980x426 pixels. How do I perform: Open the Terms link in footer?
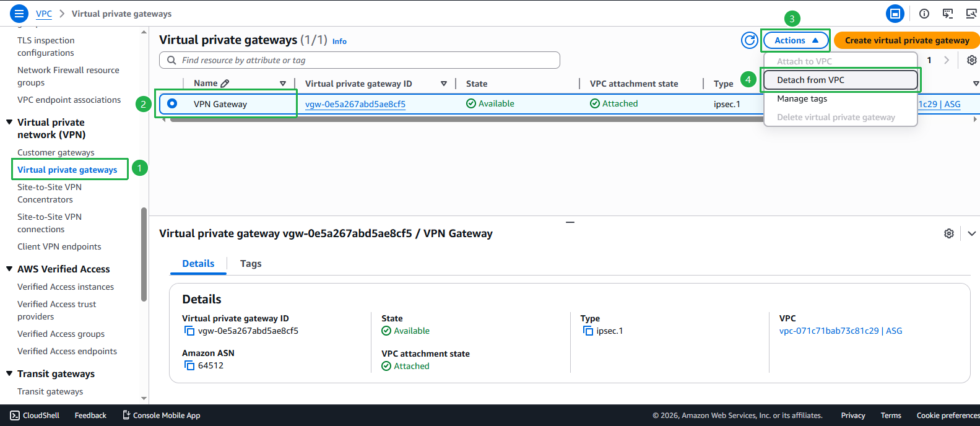(x=891, y=415)
